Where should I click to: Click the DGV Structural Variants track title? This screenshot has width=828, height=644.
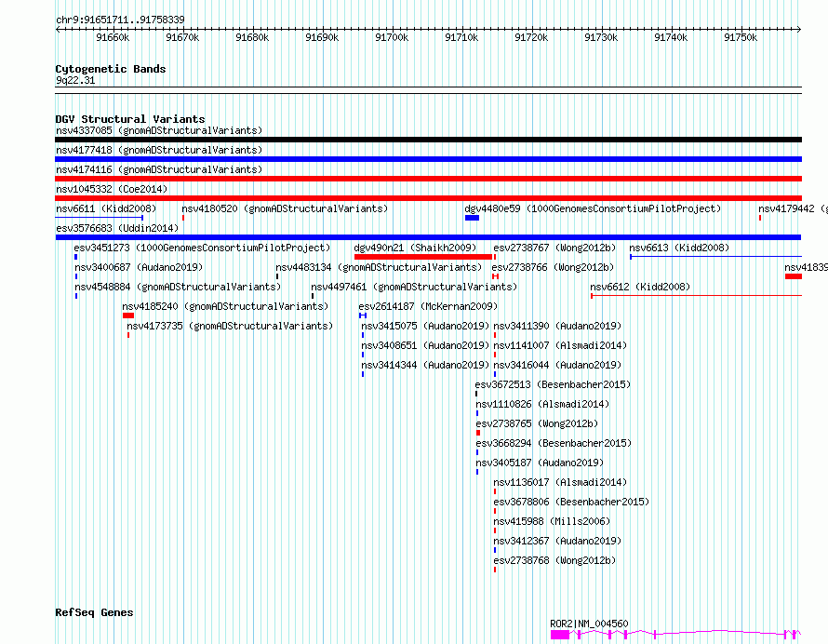coord(130,119)
